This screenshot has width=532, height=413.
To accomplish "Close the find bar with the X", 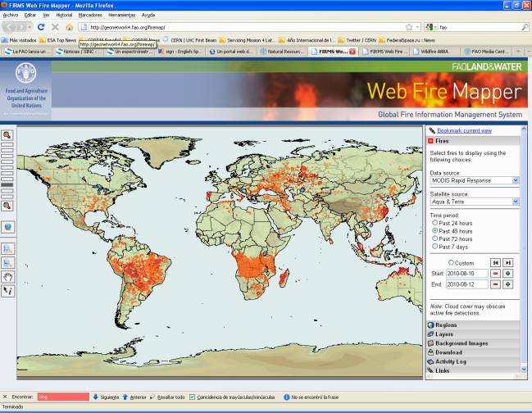I will (x=5, y=397).
